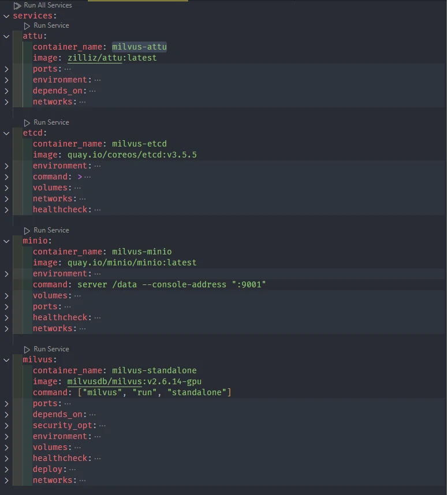This screenshot has width=448, height=495.
Task: Expand milvus security_opt section
Action: click(6, 426)
